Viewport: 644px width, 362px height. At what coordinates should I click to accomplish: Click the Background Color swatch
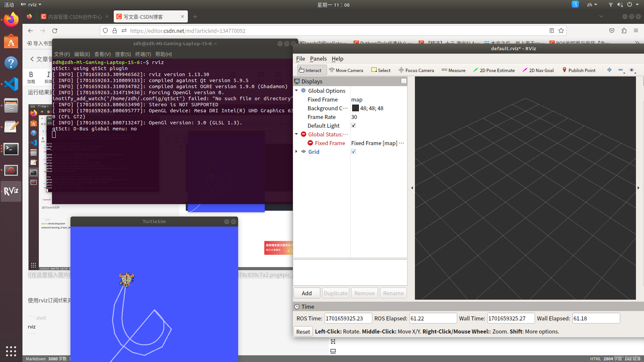coord(355,108)
